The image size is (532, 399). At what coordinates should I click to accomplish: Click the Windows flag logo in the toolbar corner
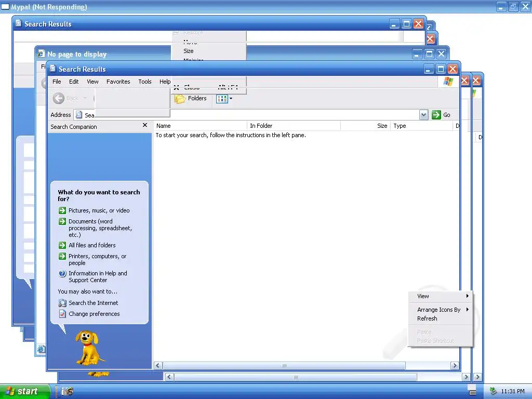pos(448,82)
